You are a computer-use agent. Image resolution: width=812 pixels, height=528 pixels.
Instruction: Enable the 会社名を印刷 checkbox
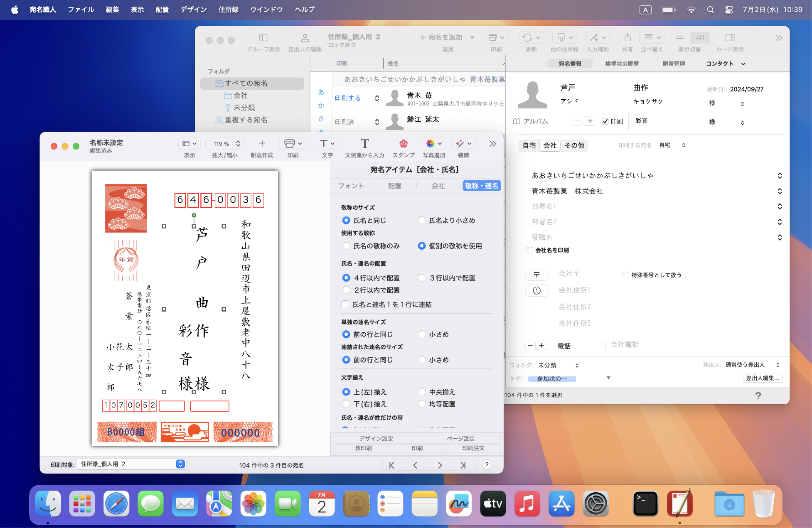(x=530, y=250)
